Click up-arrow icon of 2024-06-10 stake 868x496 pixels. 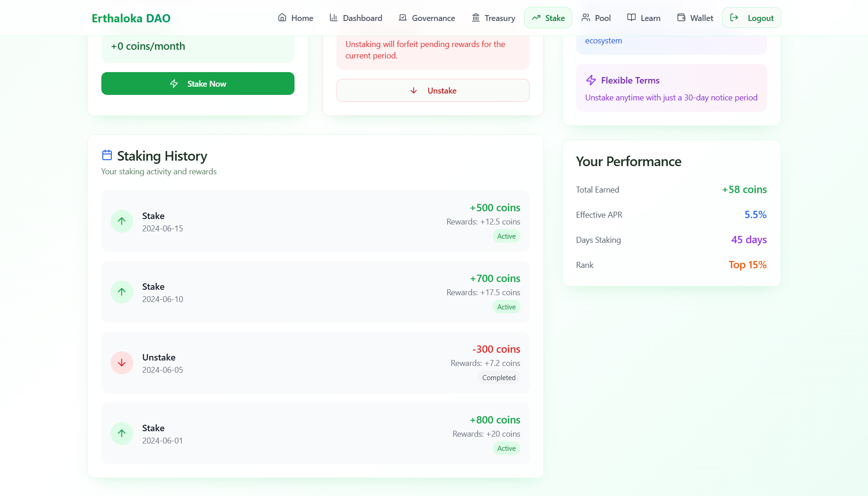tap(122, 292)
